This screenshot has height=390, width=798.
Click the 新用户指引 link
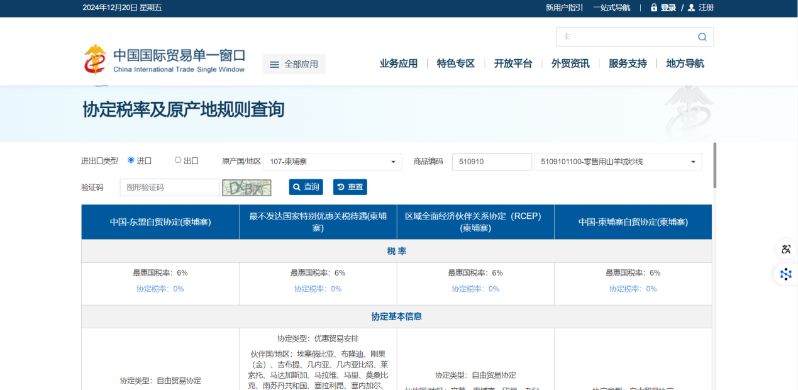(x=564, y=8)
